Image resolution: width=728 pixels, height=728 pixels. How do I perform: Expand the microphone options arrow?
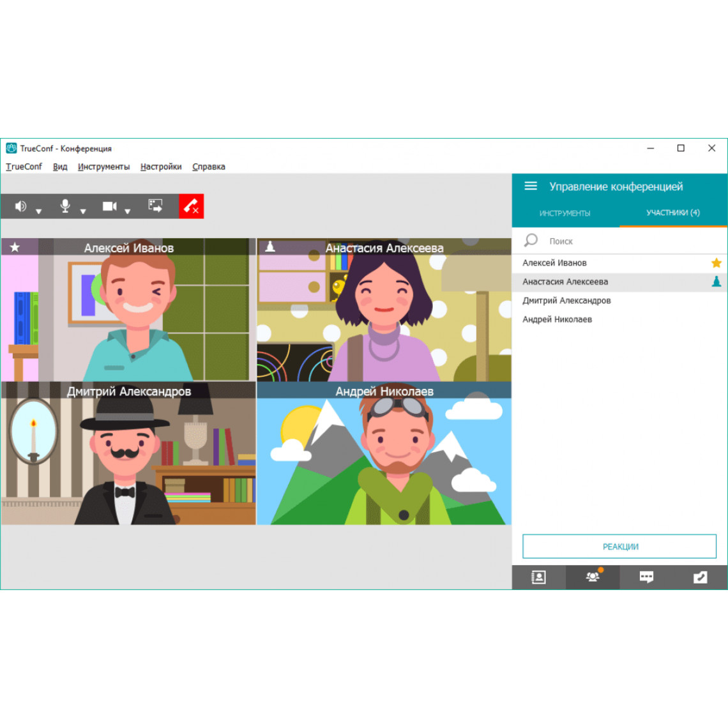[x=83, y=212]
